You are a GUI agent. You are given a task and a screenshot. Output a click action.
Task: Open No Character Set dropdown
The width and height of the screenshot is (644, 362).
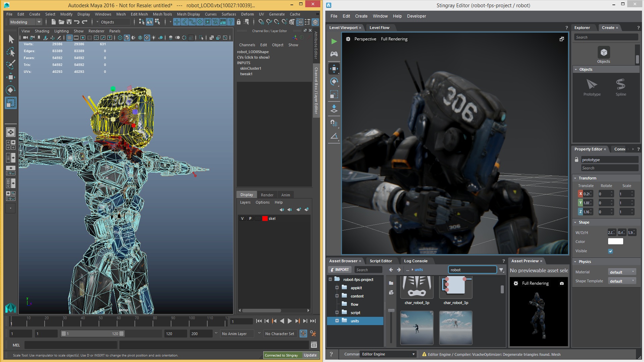click(x=280, y=334)
